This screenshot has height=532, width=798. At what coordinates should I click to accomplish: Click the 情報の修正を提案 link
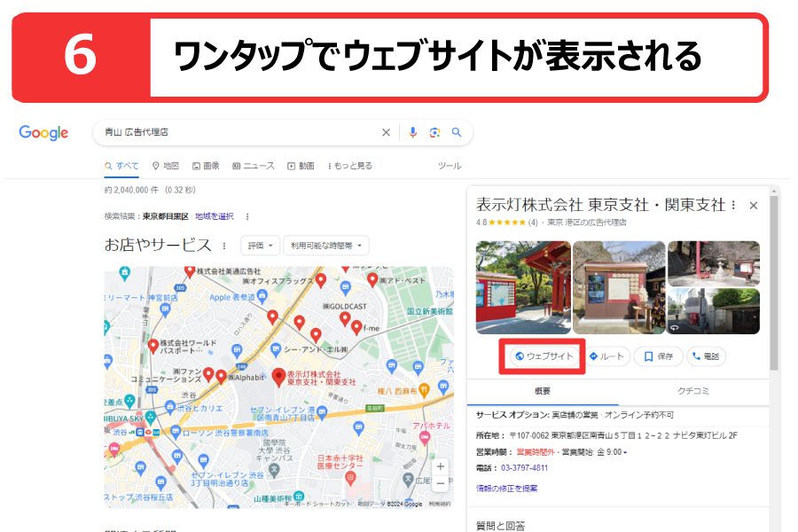(x=507, y=489)
